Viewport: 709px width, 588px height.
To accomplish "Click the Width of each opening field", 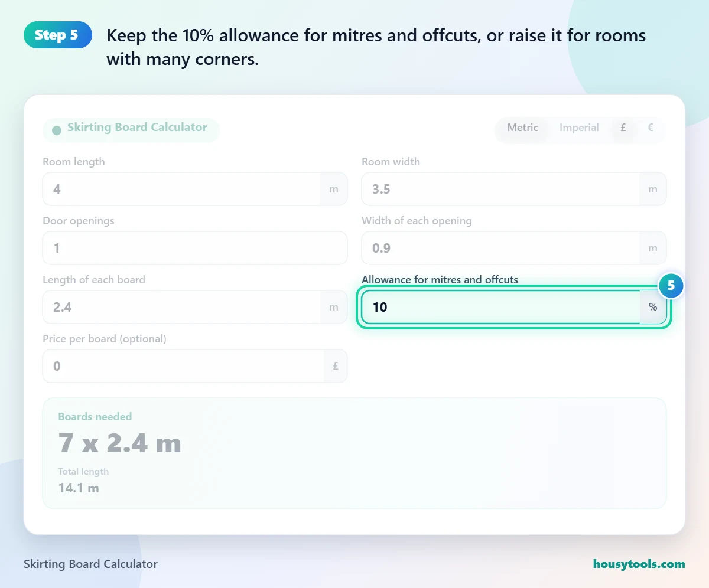I will tap(514, 248).
